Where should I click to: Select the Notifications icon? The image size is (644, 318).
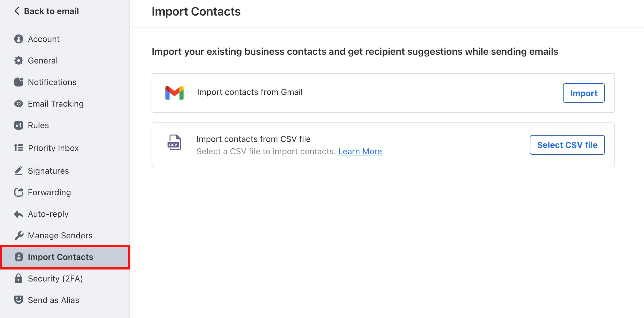(19, 82)
